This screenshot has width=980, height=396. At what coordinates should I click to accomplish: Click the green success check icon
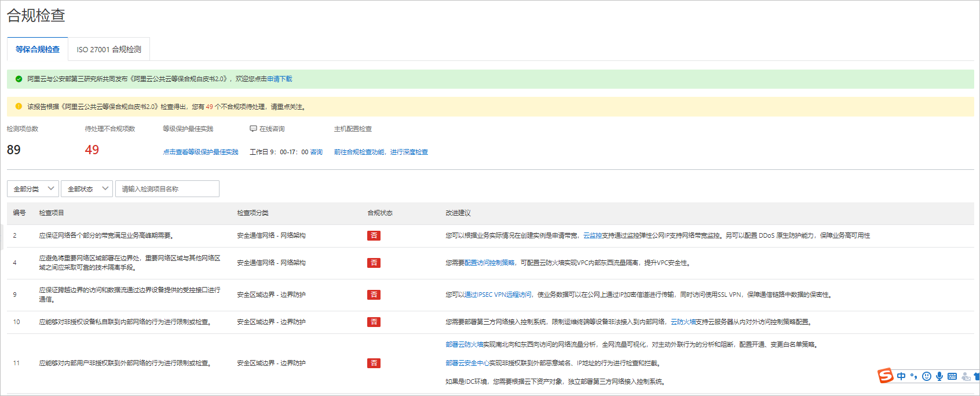19,79
